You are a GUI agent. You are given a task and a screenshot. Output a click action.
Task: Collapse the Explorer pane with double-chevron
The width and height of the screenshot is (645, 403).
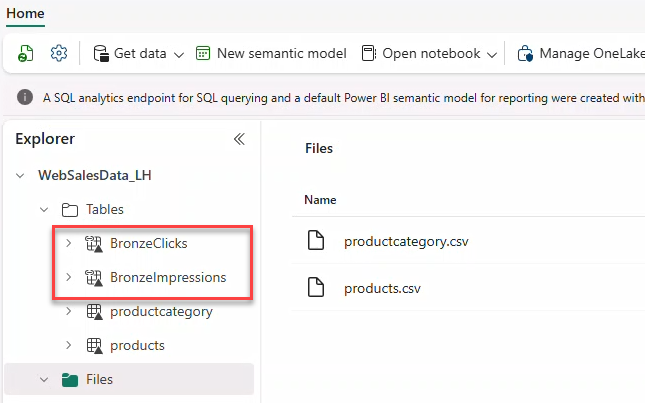[239, 139]
